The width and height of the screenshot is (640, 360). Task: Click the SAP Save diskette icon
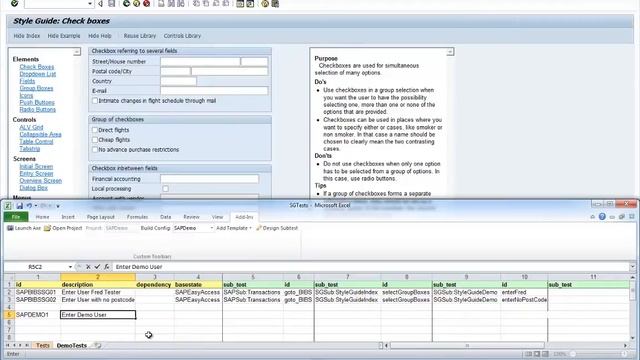(x=111, y=4)
